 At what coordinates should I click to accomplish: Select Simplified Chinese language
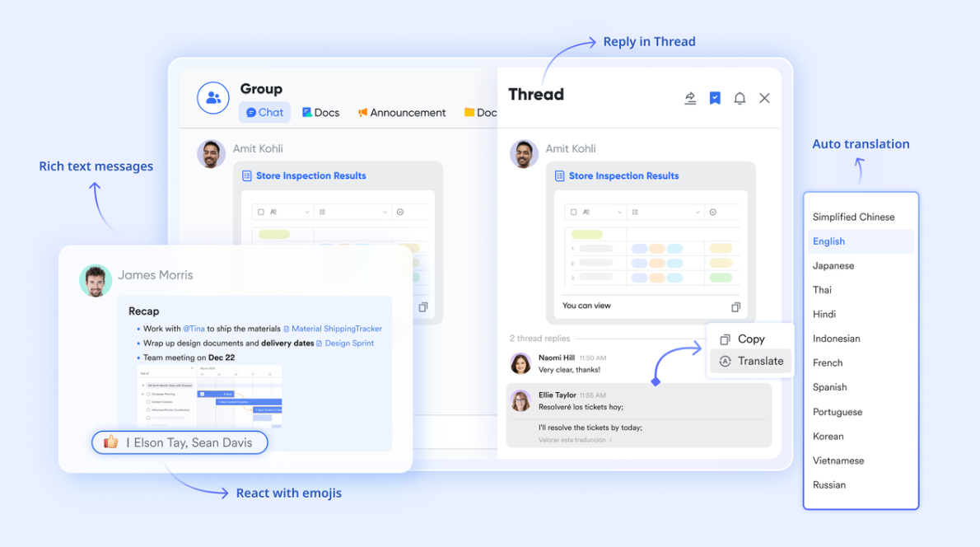tap(853, 217)
